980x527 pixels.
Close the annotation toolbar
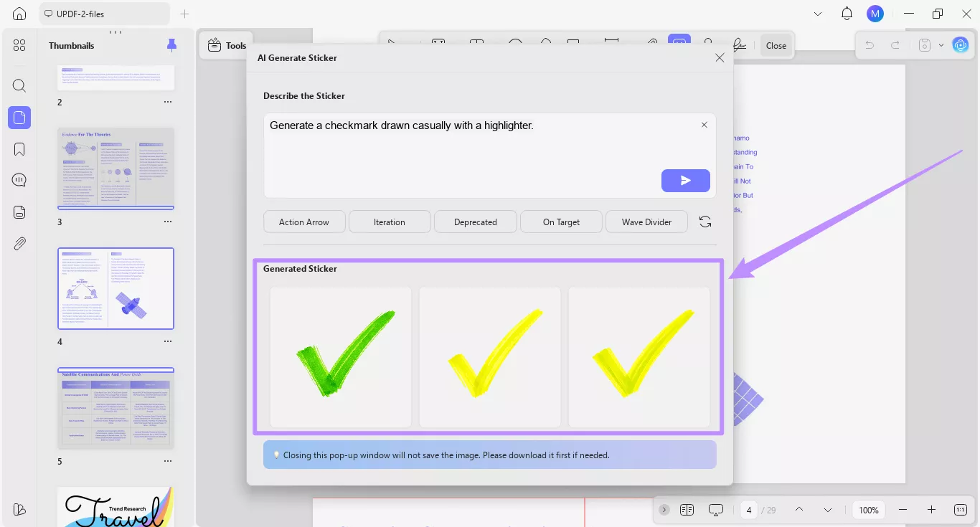pyautogui.click(x=776, y=45)
